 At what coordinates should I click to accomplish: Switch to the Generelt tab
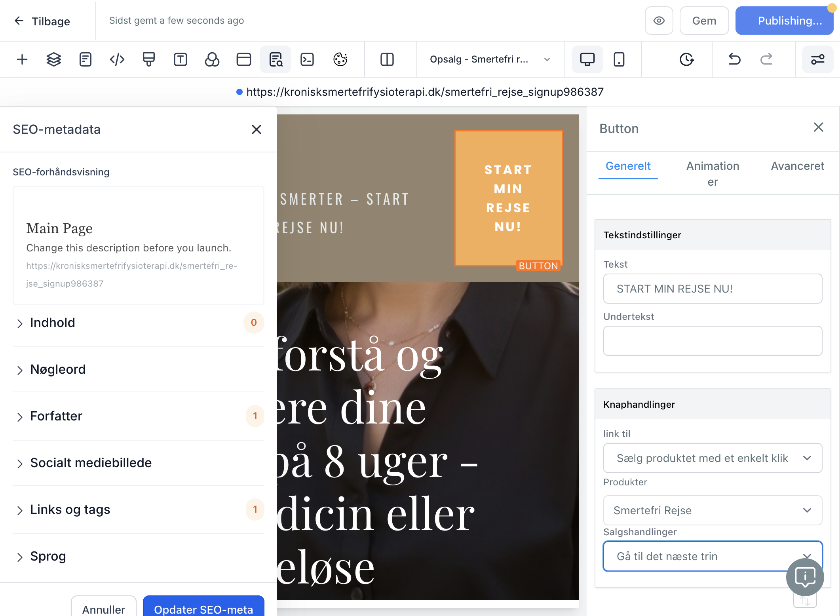[x=628, y=166]
